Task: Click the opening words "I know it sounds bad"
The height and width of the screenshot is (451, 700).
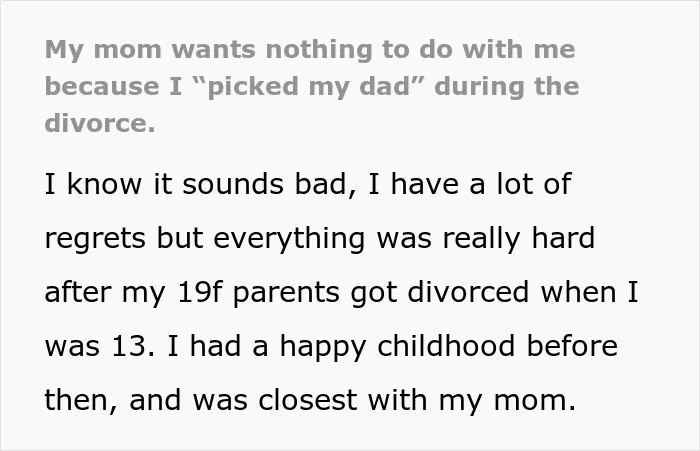Action: click(x=196, y=184)
